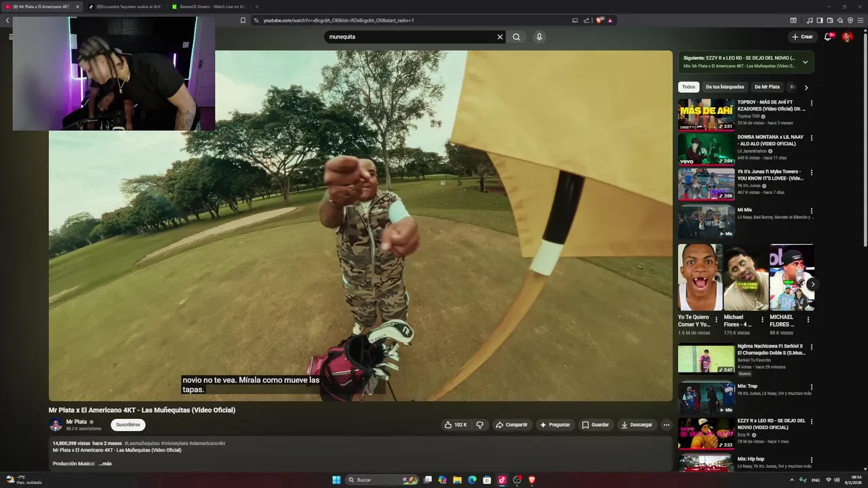Select the De tus búsquedas chip
This screenshot has height=488, width=868.
pos(724,87)
